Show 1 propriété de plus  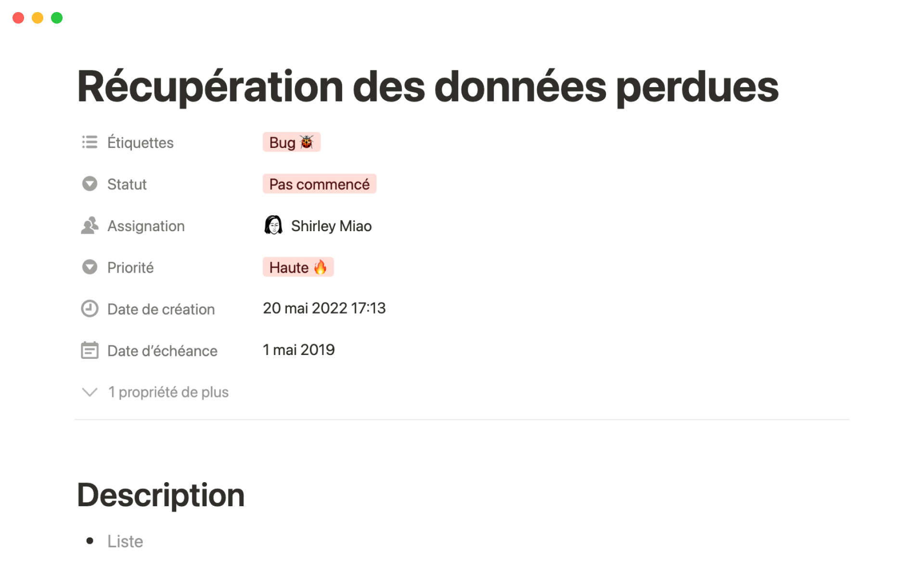[x=168, y=392]
